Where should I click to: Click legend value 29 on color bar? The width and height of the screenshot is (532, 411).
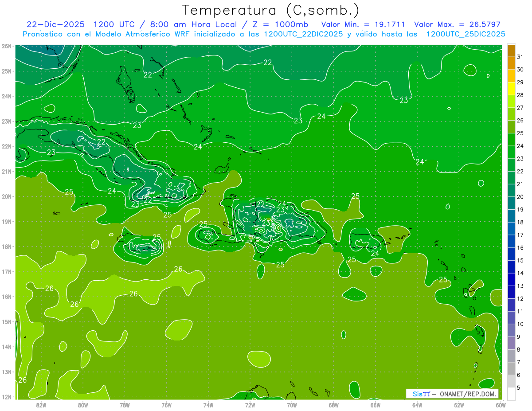point(520,82)
